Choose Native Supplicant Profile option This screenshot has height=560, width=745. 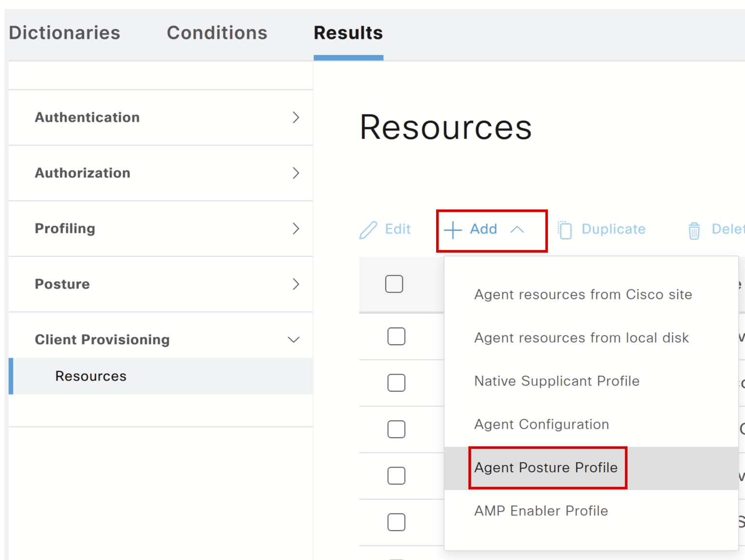(556, 381)
